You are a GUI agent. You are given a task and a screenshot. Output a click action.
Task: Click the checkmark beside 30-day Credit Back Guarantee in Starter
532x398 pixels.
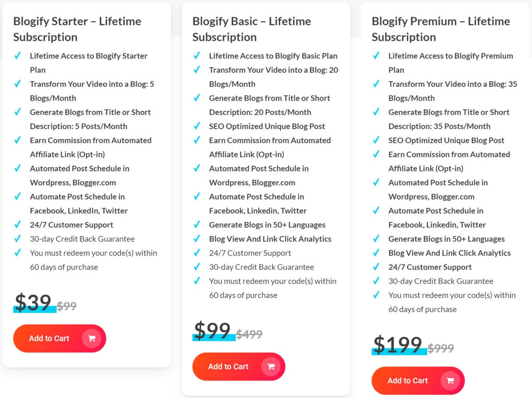click(x=18, y=239)
